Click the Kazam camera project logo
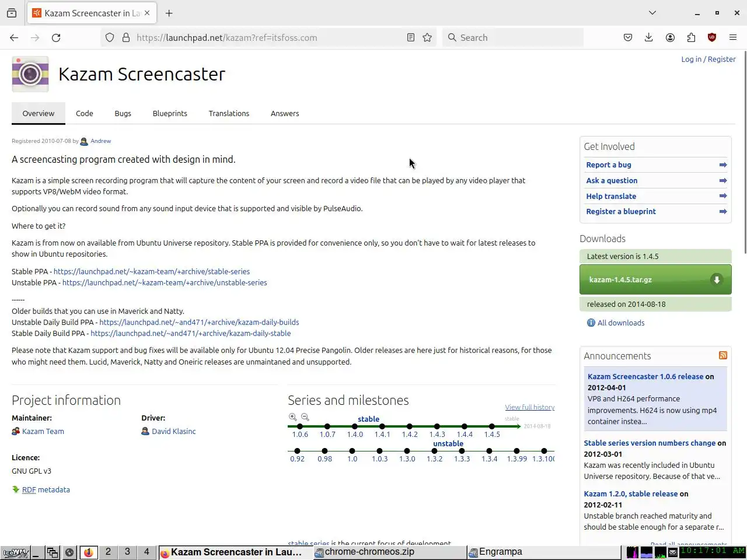The image size is (747, 560). point(30,74)
